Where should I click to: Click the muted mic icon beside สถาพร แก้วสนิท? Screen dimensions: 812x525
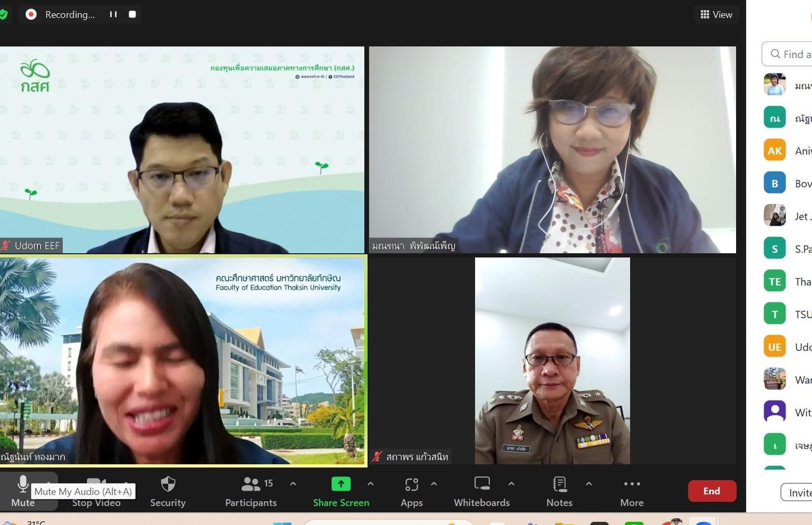tap(377, 456)
